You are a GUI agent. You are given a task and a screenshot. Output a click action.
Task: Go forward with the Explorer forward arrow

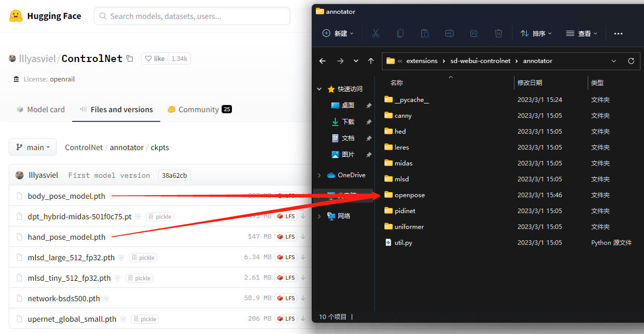(340, 60)
